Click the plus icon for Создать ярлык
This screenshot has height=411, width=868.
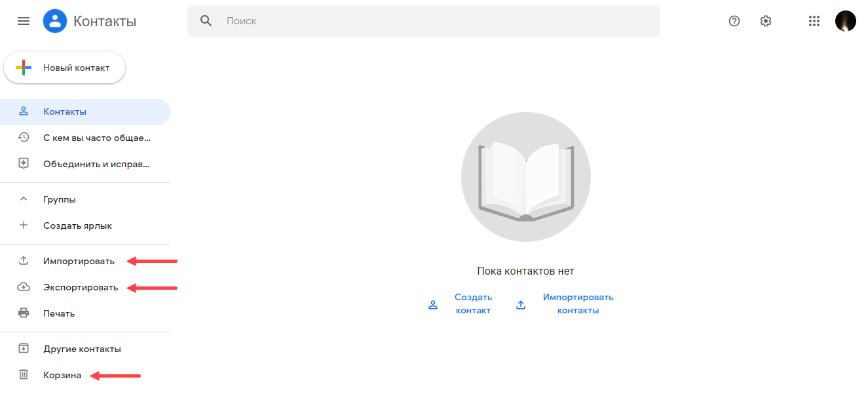[24, 225]
